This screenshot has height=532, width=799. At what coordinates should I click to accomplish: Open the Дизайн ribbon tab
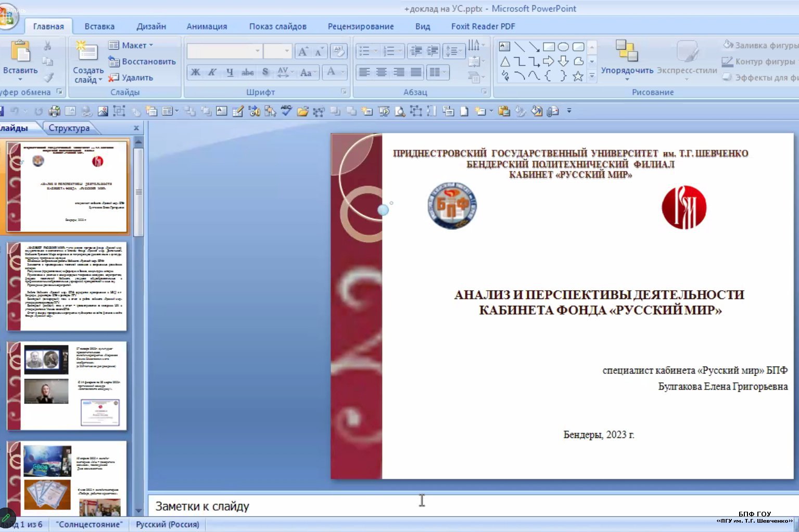tap(151, 27)
